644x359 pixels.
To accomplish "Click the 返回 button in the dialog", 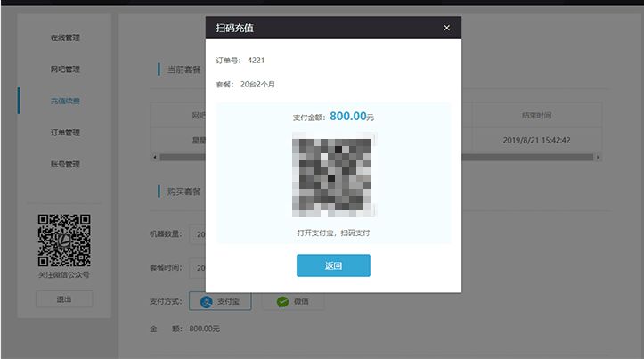I will (x=333, y=265).
